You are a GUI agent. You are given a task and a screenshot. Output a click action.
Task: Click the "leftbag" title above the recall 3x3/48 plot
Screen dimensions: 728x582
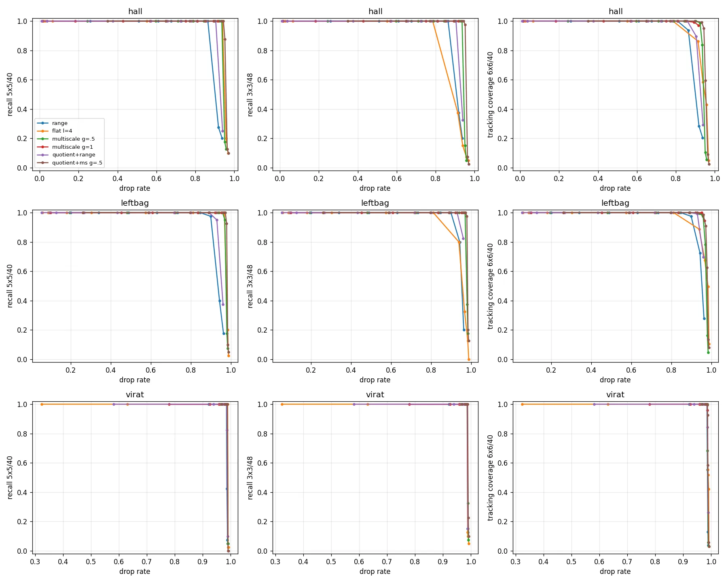375,203
